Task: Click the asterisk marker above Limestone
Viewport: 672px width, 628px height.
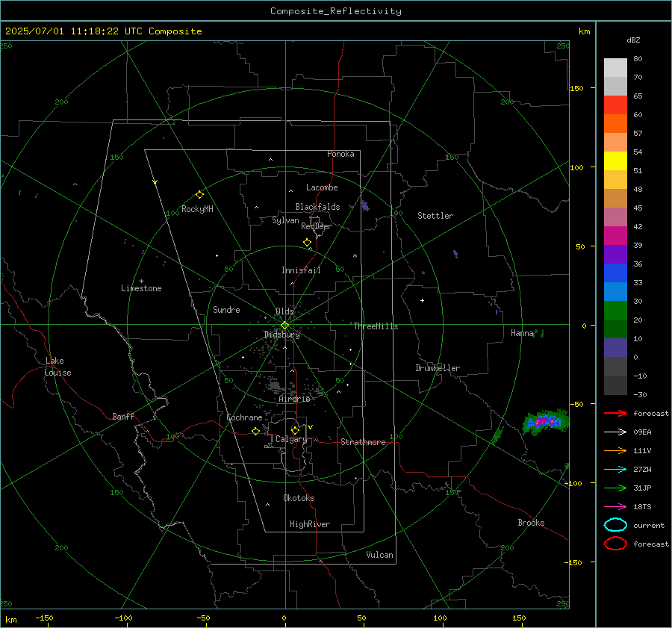Action: 141,282
